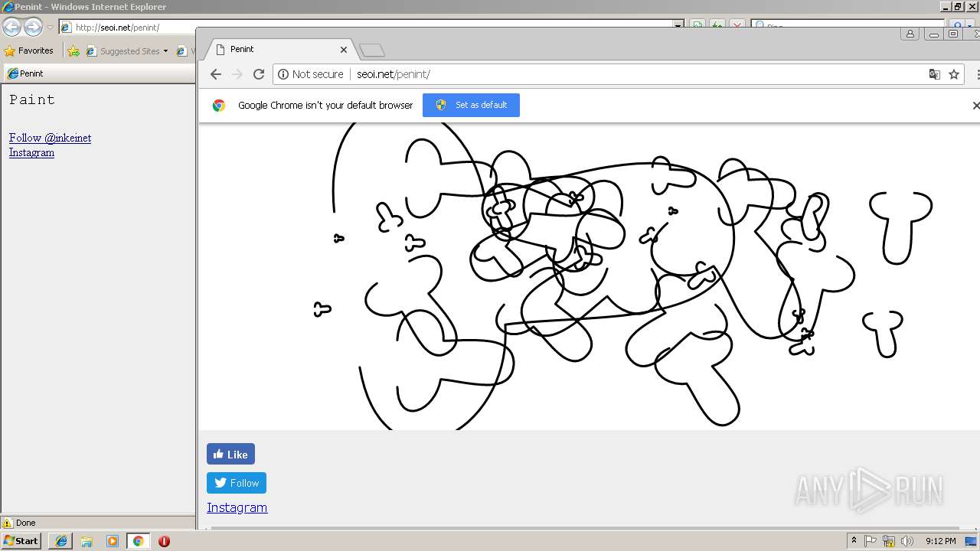Open the Instagram link in Chrome
This screenshot has width=980, height=551.
pos(237,507)
